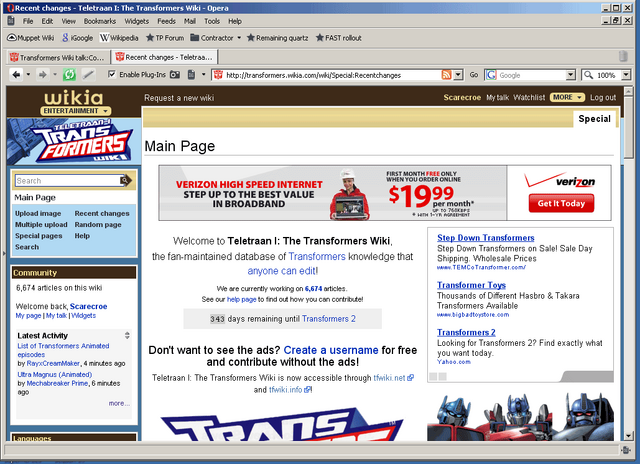The width and height of the screenshot is (640, 464).
Task: Click the wand icon in the navigation toolbar
Action: pyautogui.click(x=88, y=75)
